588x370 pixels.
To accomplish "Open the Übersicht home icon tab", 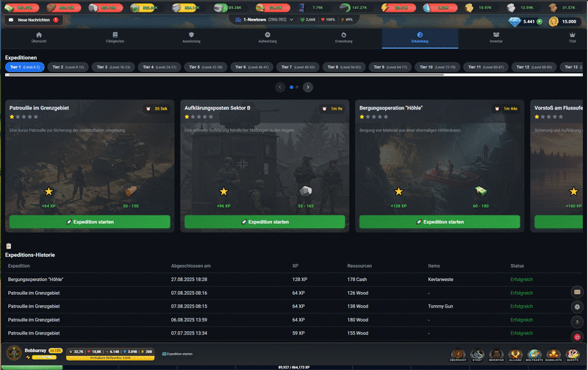I will (x=39, y=38).
